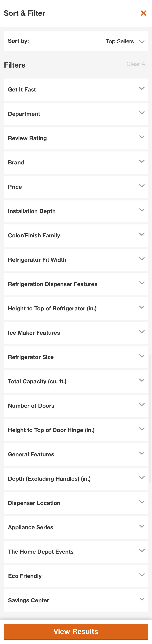152x644 pixels.
Task: Open the Ice Maker Features section
Action: 76,333
